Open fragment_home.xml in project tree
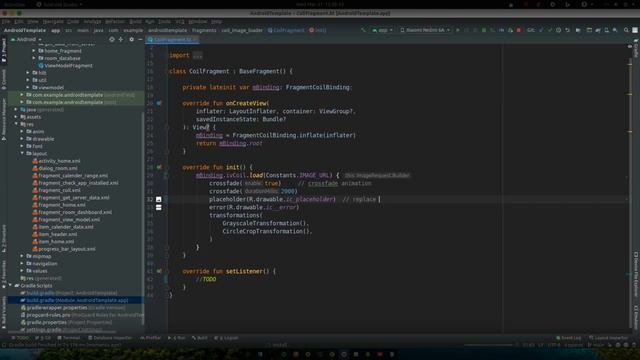 pos(59,205)
